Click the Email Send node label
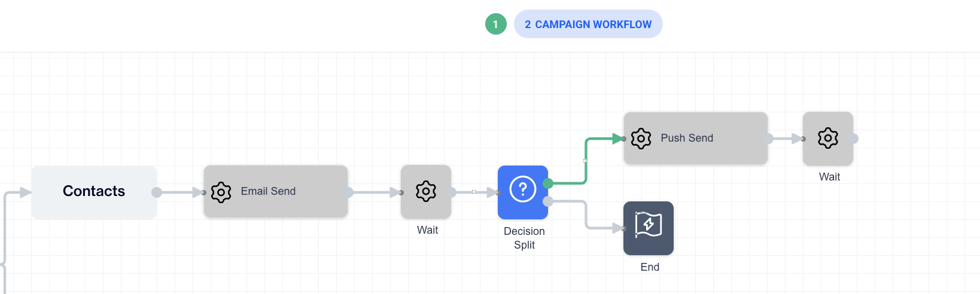This screenshot has height=294, width=980. click(x=268, y=192)
